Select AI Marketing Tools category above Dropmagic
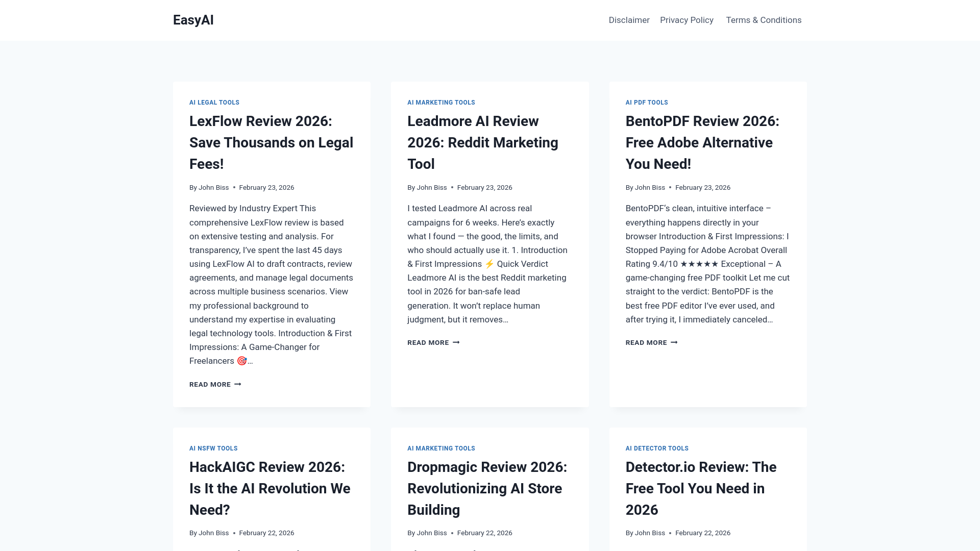 tap(441, 448)
